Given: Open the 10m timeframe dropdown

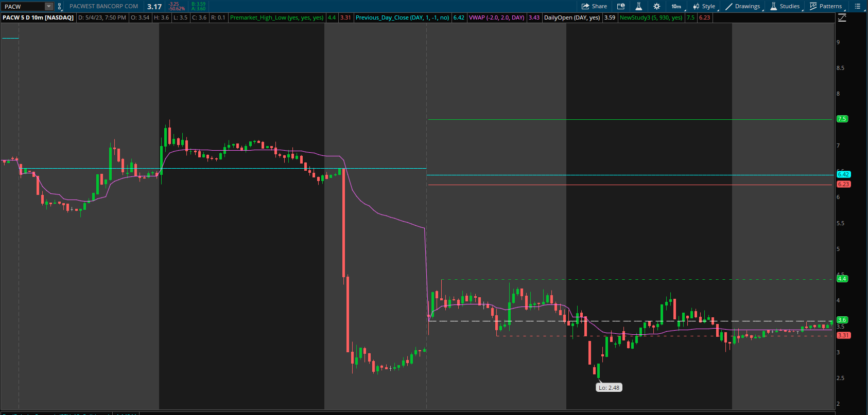Looking at the screenshot, I should 676,7.
